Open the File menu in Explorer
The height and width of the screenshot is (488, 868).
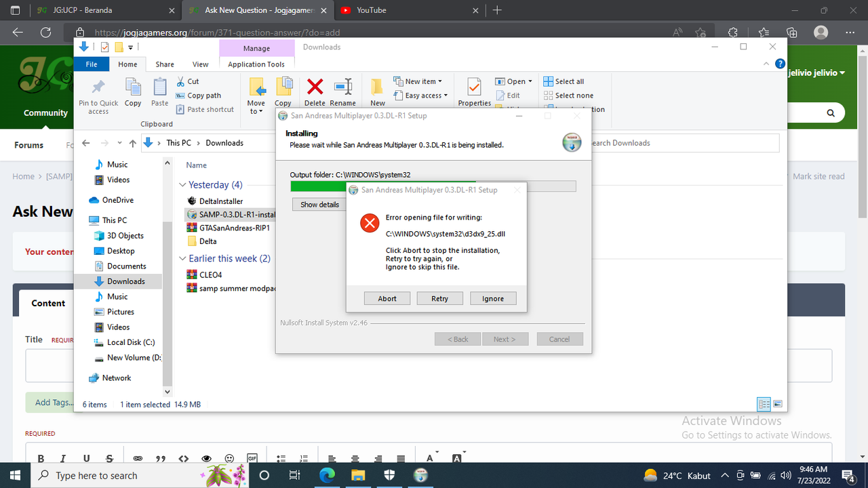(x=91, y=64)
